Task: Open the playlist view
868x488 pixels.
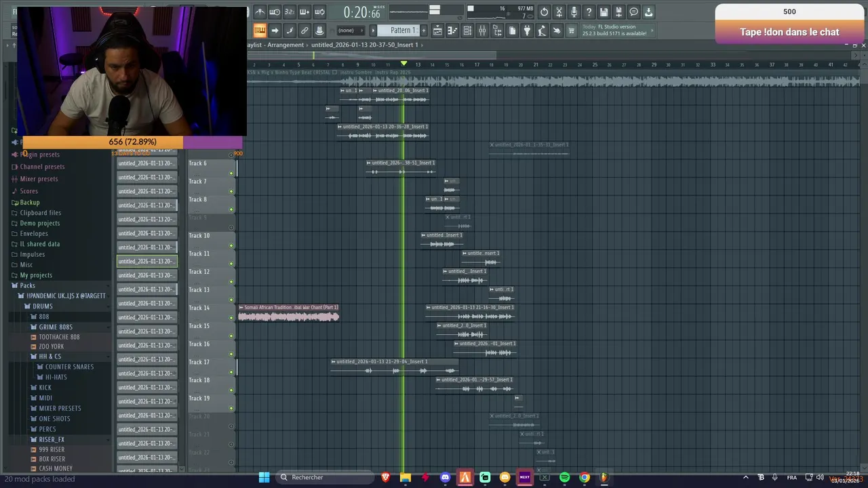Action: click(x=437, y=30)
